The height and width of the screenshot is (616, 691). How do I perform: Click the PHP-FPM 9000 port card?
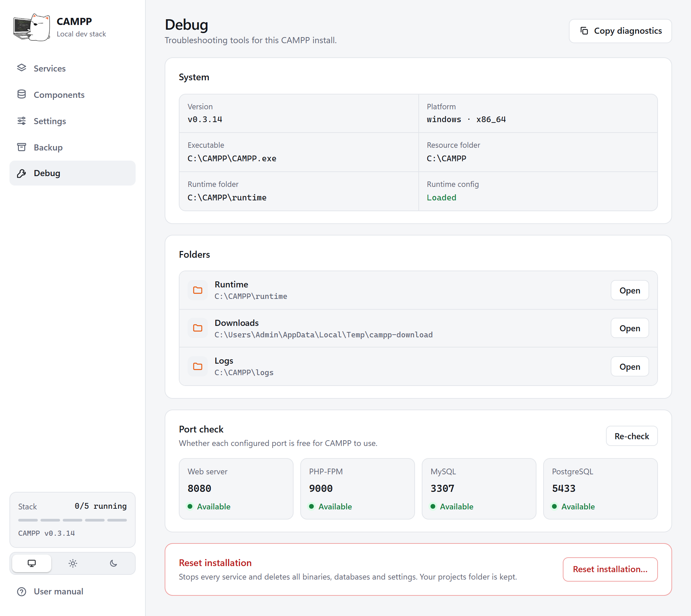pyautogui.click(x=358, y=489)
